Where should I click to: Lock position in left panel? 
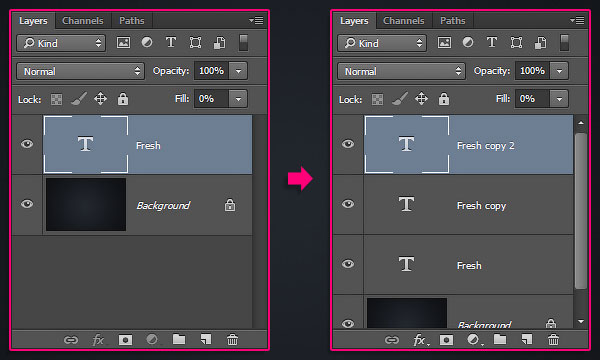tap(100, 99)
